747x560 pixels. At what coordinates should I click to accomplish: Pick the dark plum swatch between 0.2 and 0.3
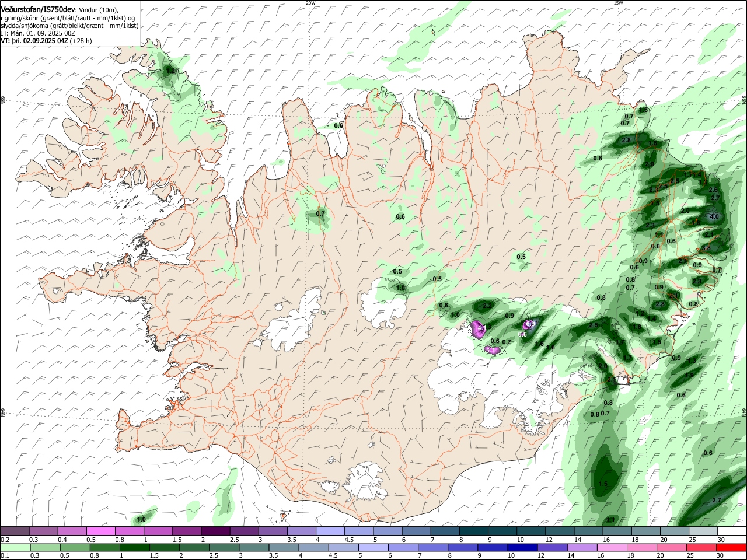[x=15, y=531]
